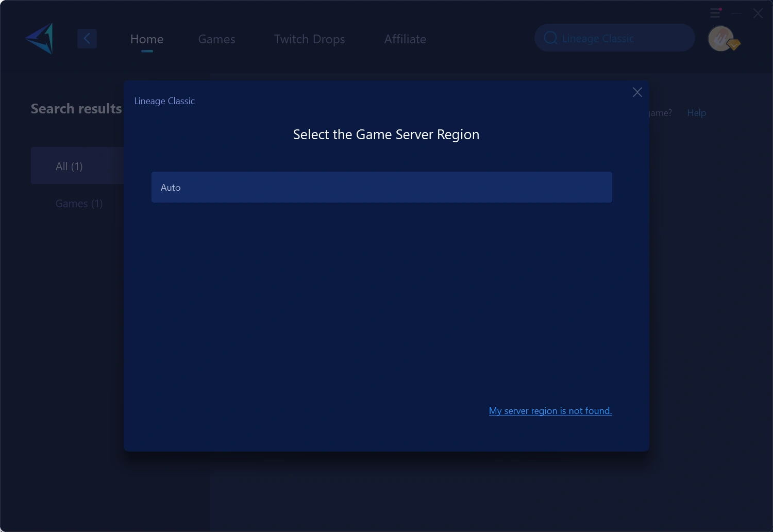Click the Help link
Viewport: 773px width, 532px height.
tap(697, 112)
